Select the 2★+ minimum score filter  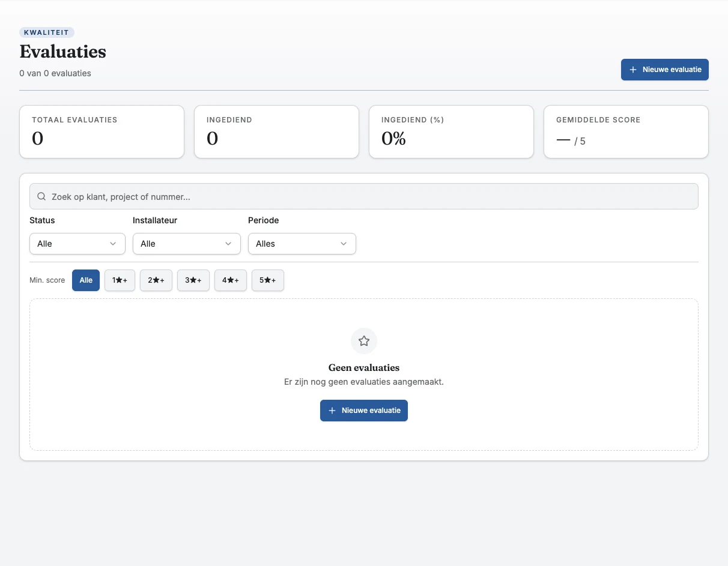[x=156, y=280]
